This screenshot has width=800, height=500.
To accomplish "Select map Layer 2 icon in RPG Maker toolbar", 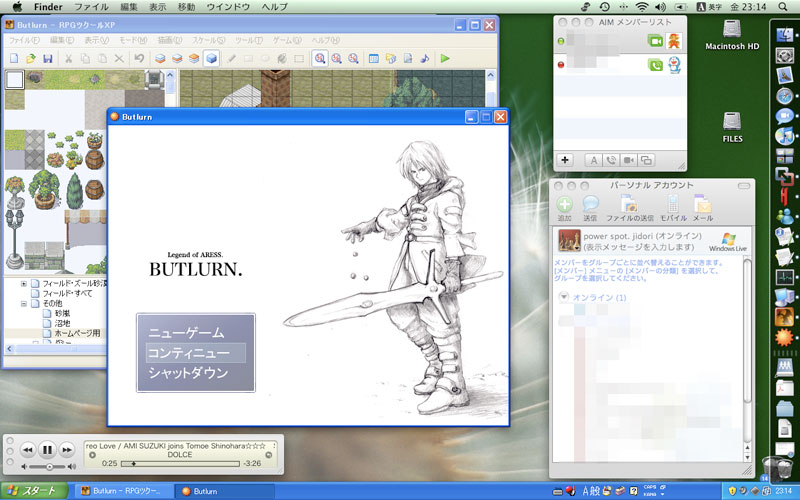I will (x=177, y=59).
